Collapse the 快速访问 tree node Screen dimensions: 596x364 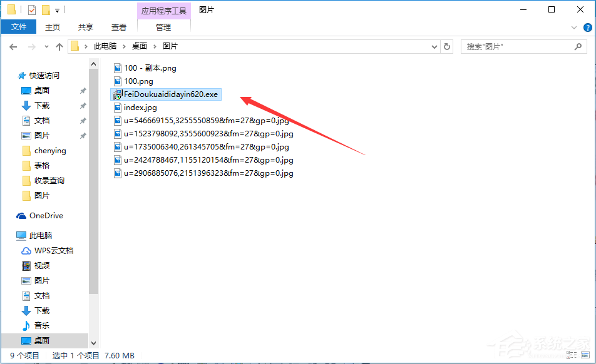click(11, 76)
